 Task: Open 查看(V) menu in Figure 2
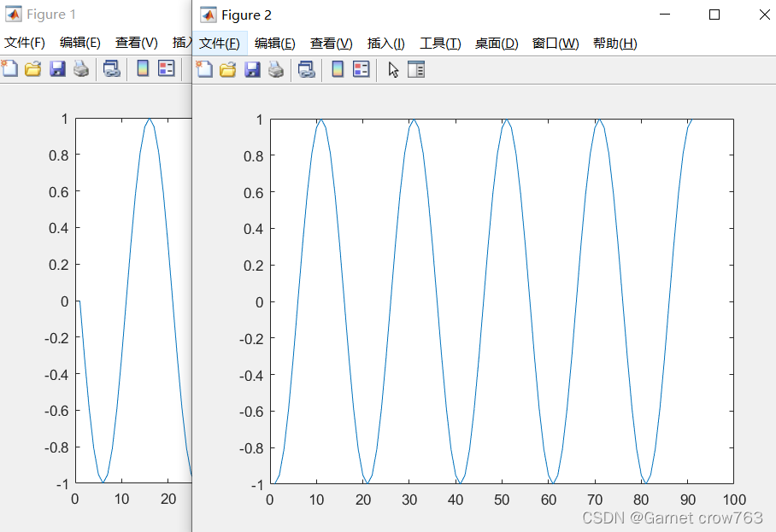tap(331, 44)
